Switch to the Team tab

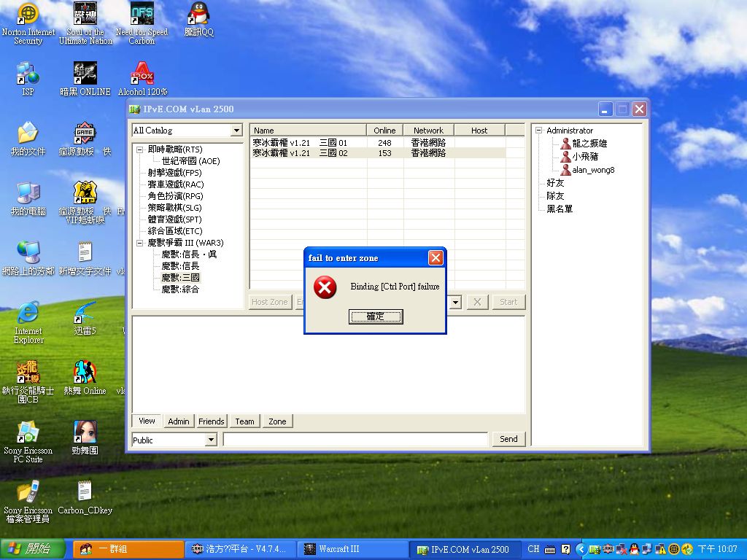[244, 421]
